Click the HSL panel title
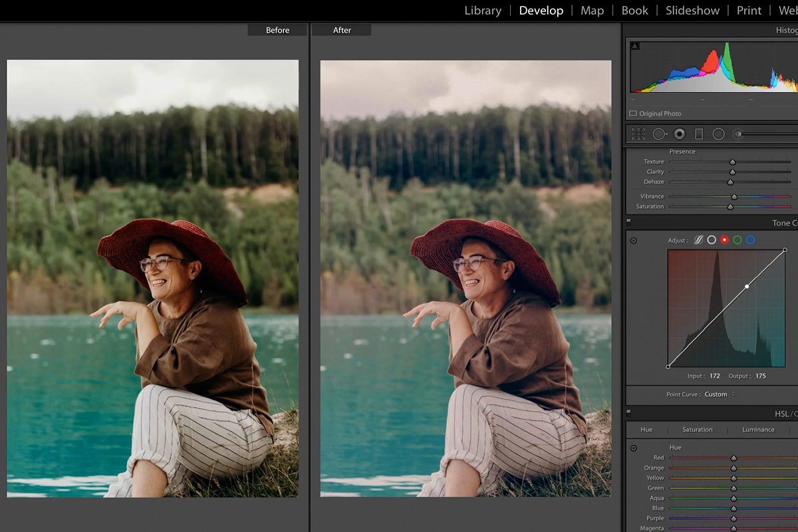 (786, 414)
